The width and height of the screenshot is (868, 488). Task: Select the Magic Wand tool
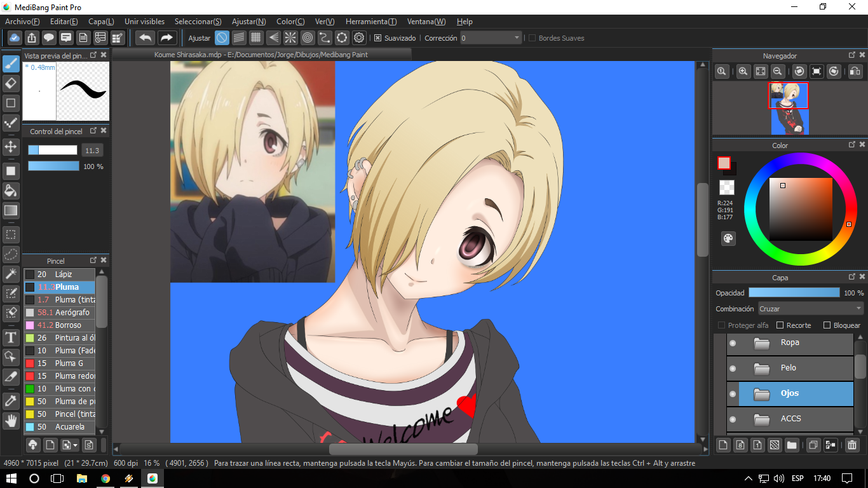tap(11, 274)
